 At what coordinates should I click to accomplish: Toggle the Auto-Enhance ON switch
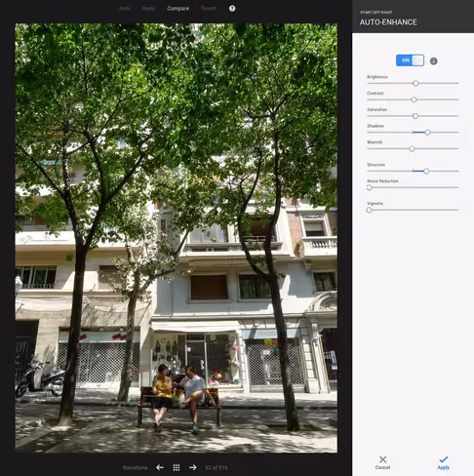click(x=410, y=60)
